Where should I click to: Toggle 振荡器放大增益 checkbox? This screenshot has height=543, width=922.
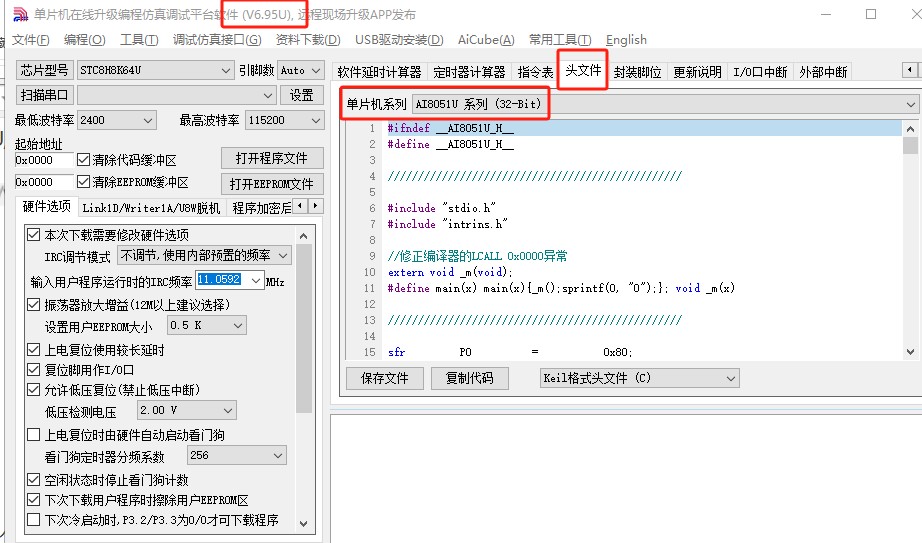pyautogui.click(x=34, y=305)
